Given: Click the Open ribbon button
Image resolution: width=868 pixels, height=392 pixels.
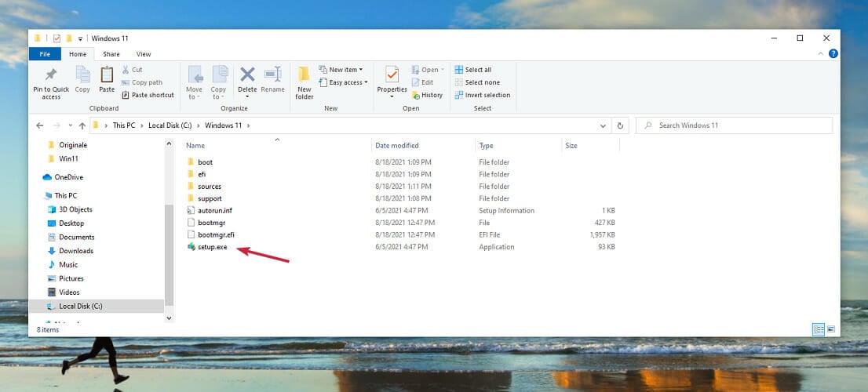Looking at the screenshot, I should 429,70.
